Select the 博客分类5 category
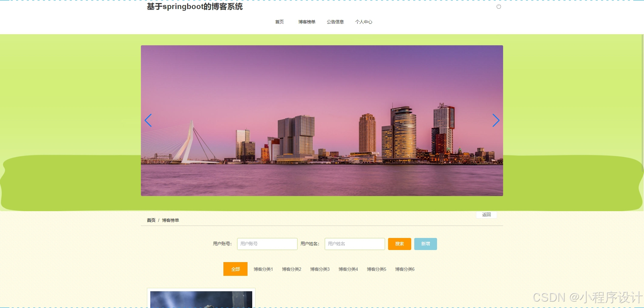The width and height of the screenshot is (644, 308). coord(376,269)
